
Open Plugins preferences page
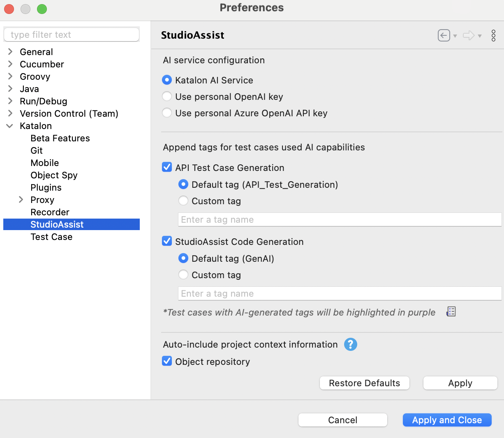pyautogui.click(x=46, y=187)
